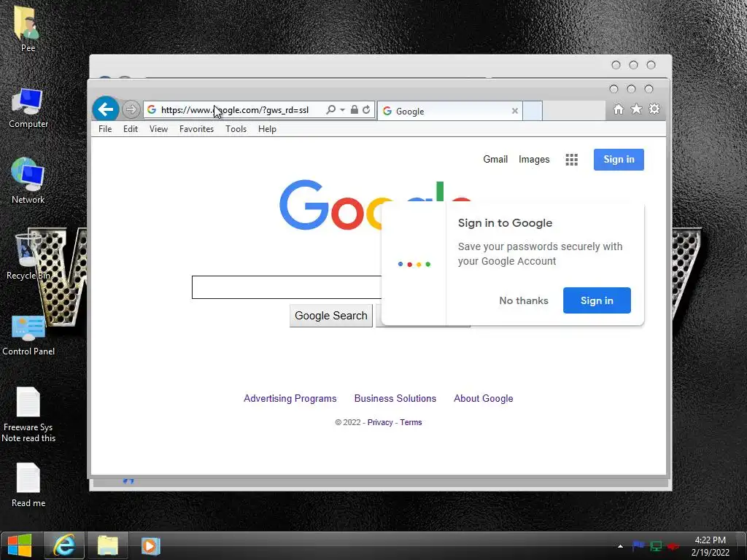747x560 pixels.
Task: Open the Help menu
Action: 267,129
